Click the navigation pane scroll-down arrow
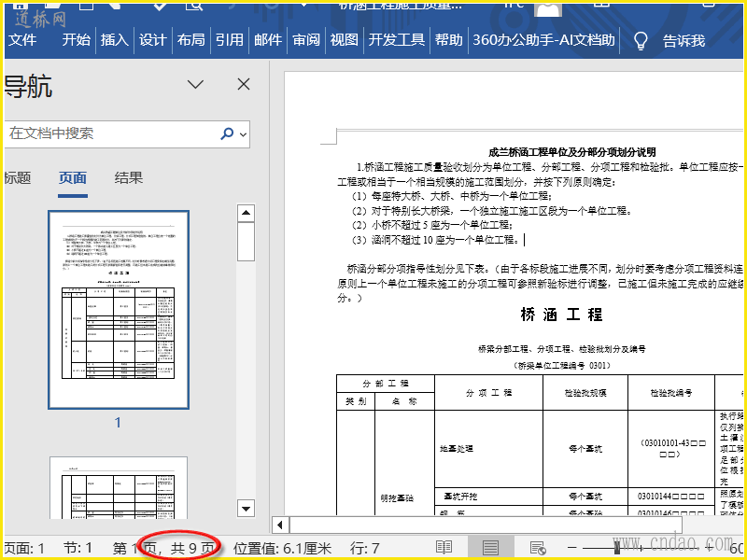Screen dimensions: 747x560 coord(246,509)
